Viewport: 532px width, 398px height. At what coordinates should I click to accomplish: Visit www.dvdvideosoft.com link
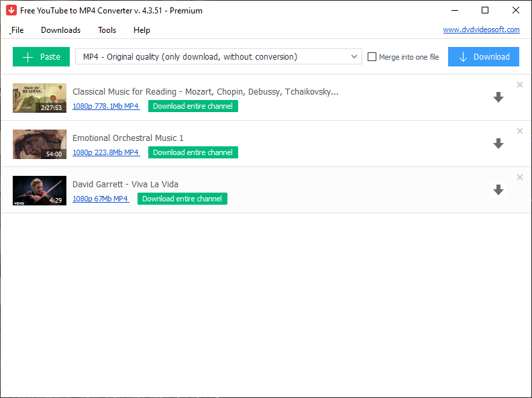[x=481, y=30]
